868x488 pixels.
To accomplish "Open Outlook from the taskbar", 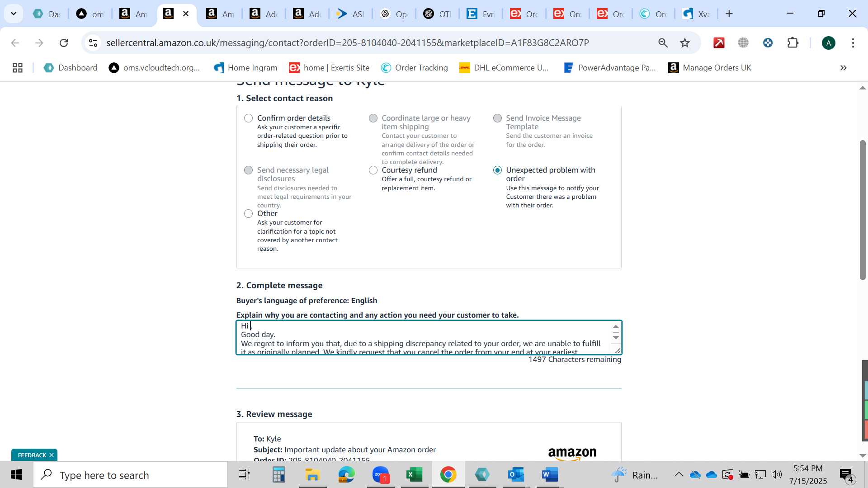I will tap(516, 475).
